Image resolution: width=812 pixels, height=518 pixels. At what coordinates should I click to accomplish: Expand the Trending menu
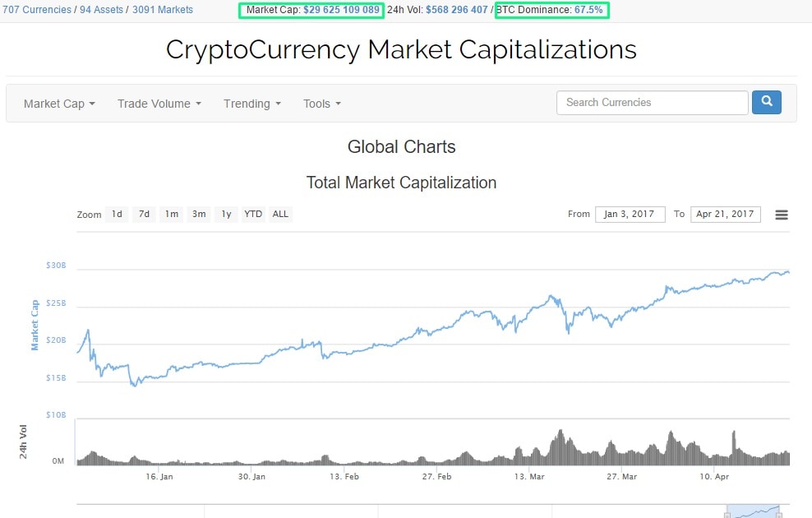tap(251, 104)
